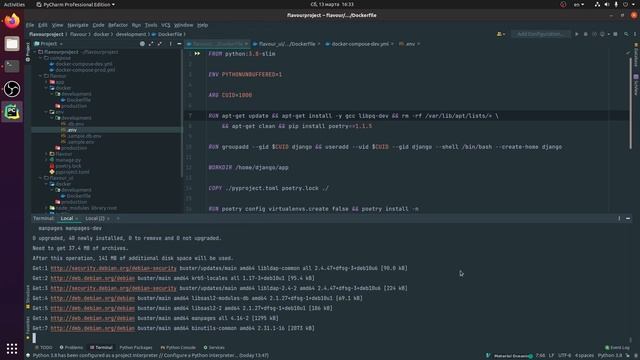The height and width of the screenshot is (360, 640).
Task: Open Files app from the dock
Action: pyautogui.click(x=12, y=44)
